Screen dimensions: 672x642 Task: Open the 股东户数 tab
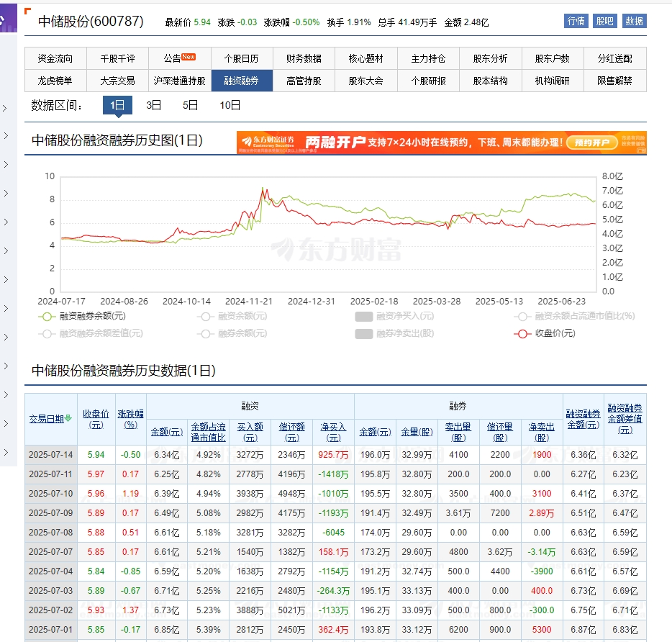(553, 58)
